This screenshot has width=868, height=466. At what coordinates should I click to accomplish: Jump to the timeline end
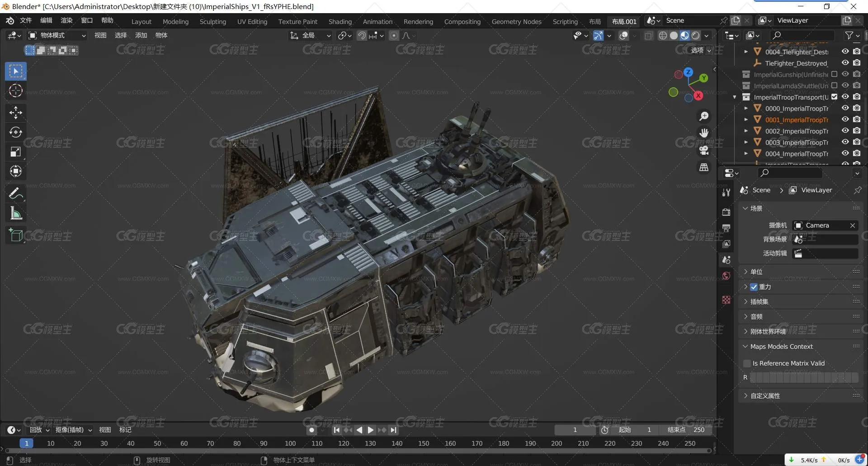pos(393,430)
